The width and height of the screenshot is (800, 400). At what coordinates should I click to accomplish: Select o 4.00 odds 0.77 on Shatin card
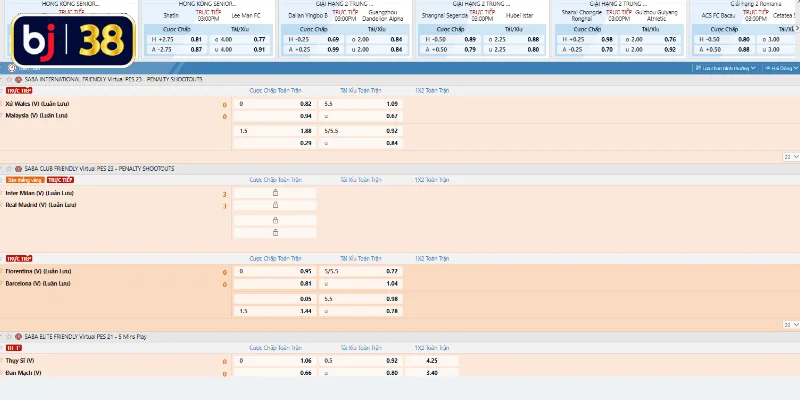click(x=240, y=39)
